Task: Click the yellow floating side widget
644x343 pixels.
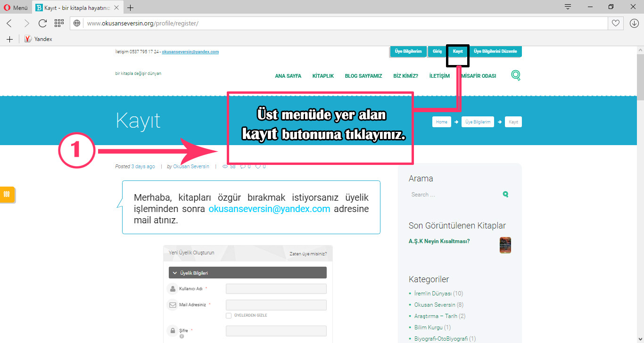Action: pyautogui.click(x=7, y=194)
